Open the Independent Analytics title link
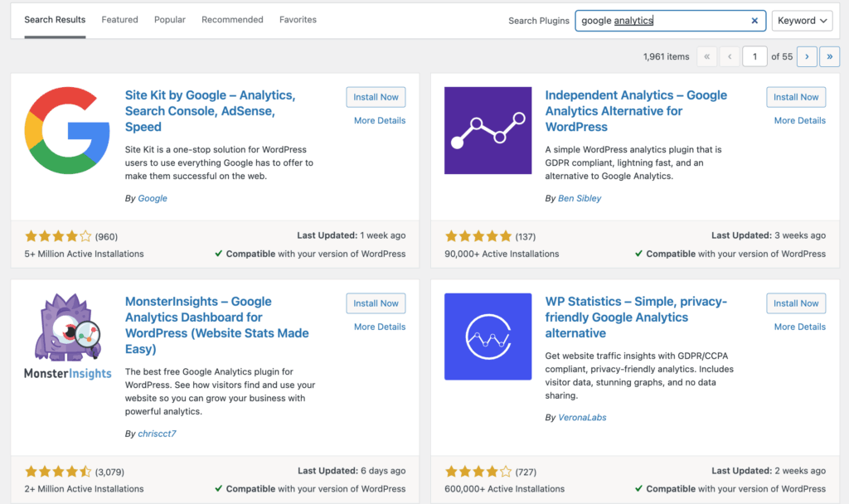 [x=636, y=111]
